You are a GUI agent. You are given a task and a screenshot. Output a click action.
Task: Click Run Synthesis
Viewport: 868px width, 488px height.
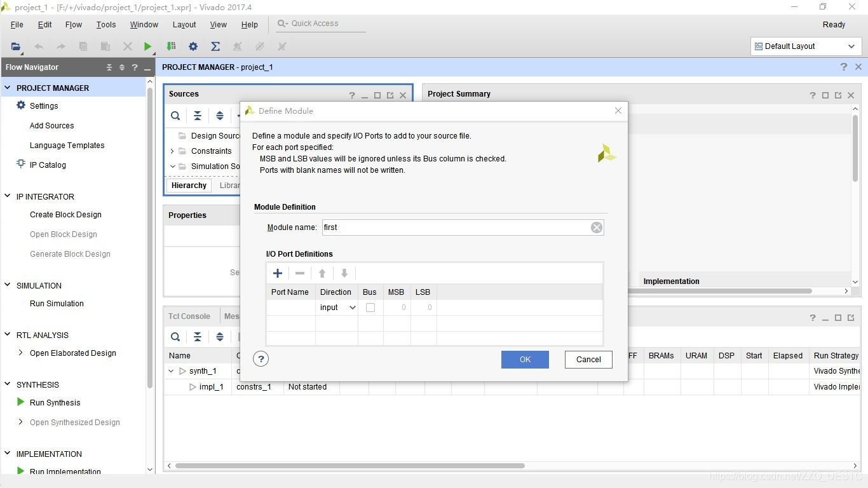55,403
